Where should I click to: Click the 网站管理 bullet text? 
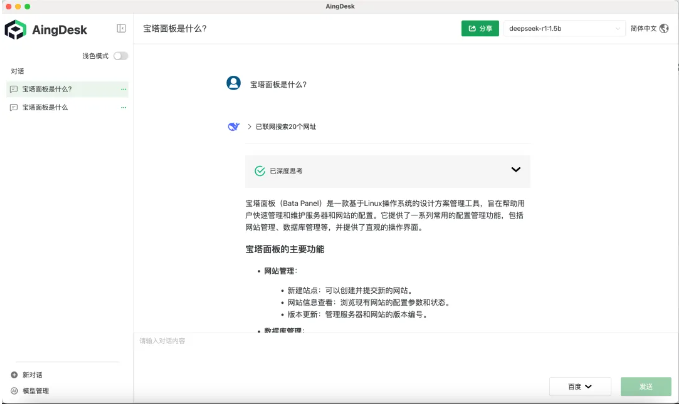[280, 271]
